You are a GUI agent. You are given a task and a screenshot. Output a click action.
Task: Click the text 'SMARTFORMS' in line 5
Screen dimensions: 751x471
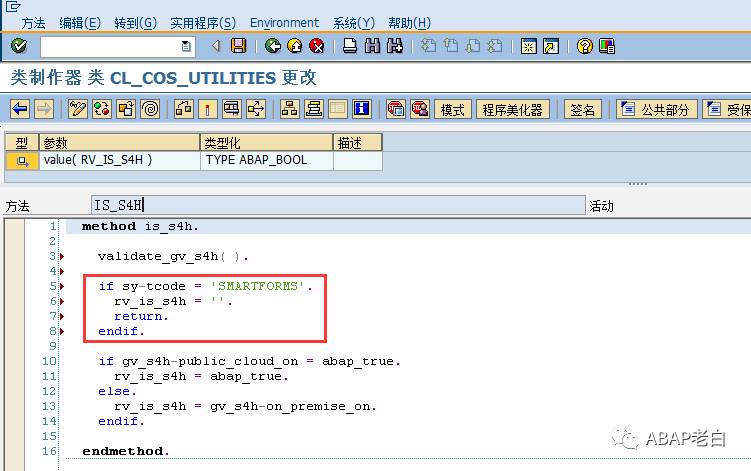[x=258, y=286]
